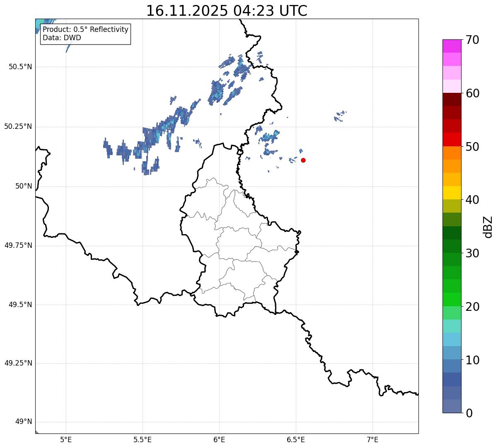
Task: Click the 50.5°N latitude label
Action: tap(20, 67)
